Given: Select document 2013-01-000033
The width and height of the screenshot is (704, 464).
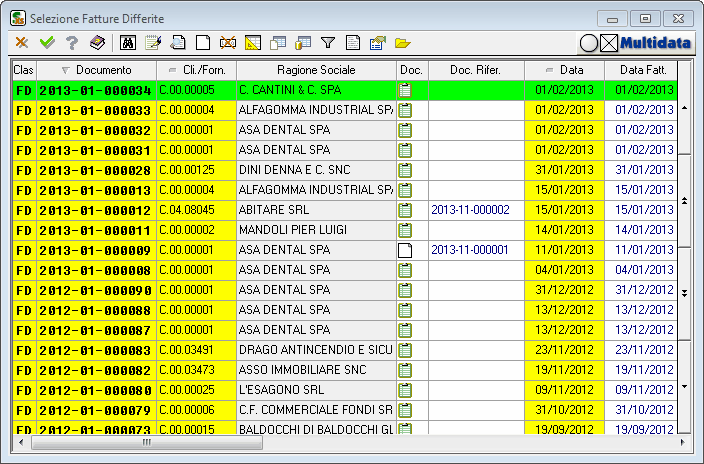Looking at the screenshot, I should click(95, 110).
